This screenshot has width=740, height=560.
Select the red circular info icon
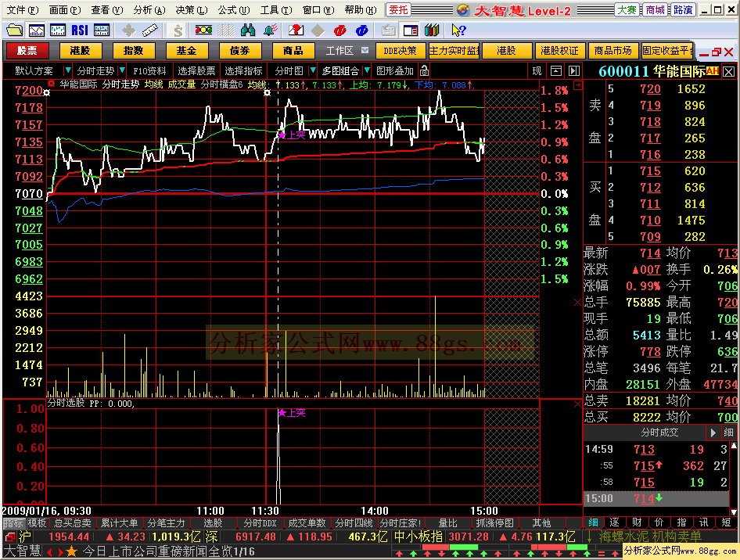[x=339, y=31]
